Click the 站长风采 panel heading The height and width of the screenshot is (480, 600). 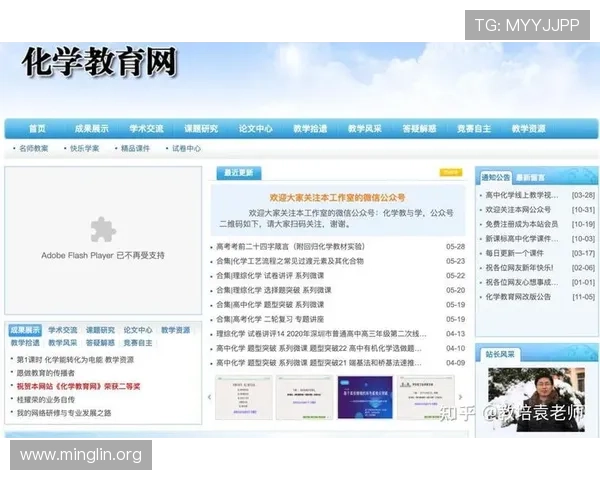click(x=500, y=354)
